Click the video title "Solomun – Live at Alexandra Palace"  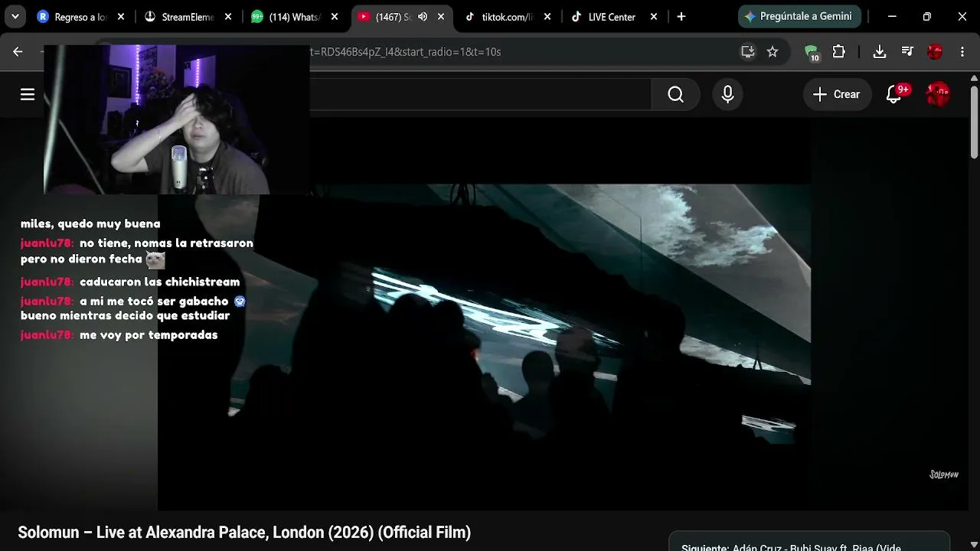244,533
